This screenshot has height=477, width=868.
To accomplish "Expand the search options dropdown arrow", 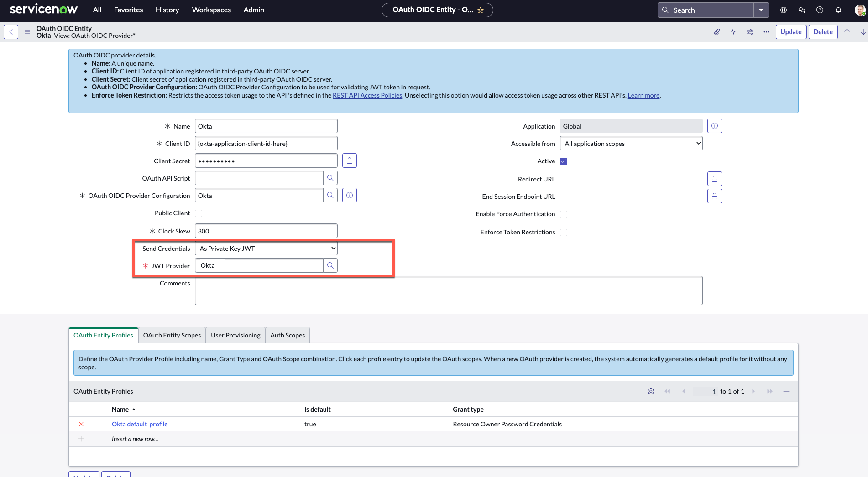I will pyautogui.click(x=761, y=10).
